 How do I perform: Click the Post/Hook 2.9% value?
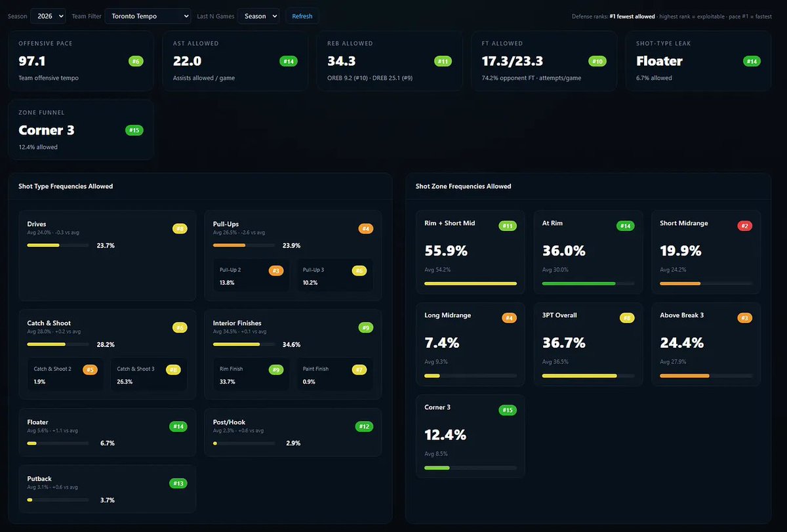click(x=294, y=443)
